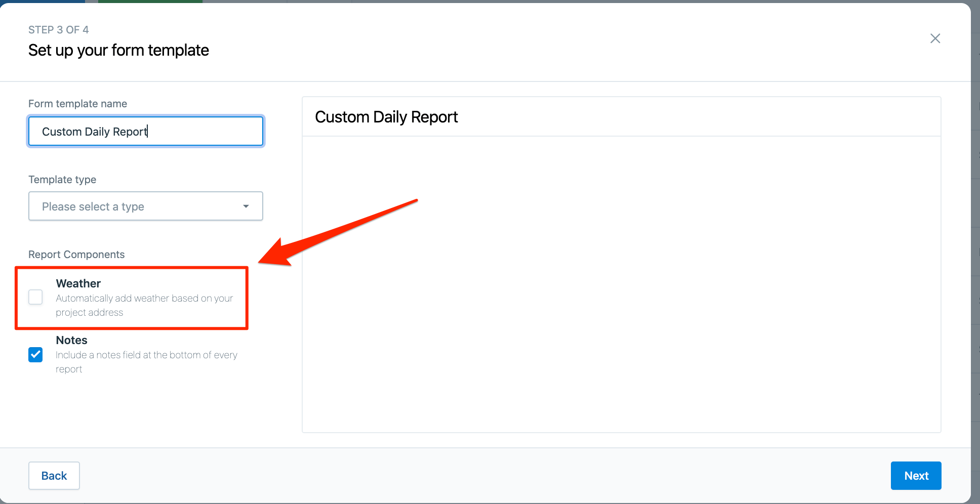Viewport: 980px width, 504px height.
Task: Expand the "Please select a type" combo box
Action: tap(145, 206)
